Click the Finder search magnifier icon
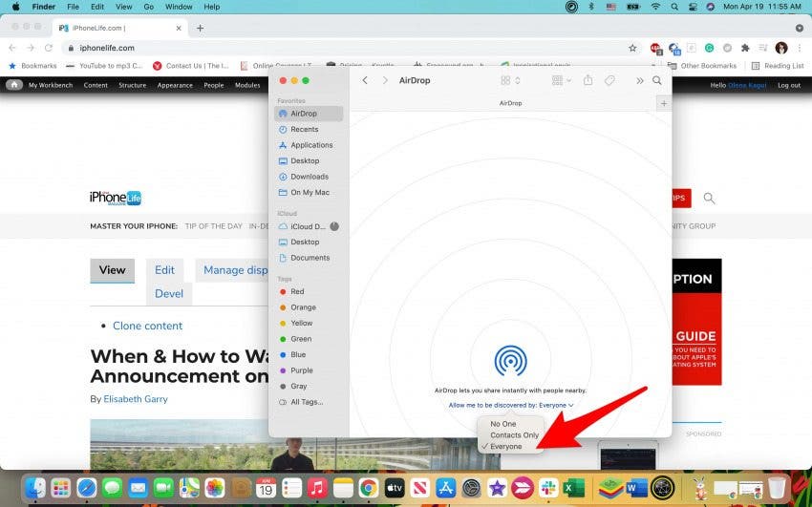 pos(657,81)
